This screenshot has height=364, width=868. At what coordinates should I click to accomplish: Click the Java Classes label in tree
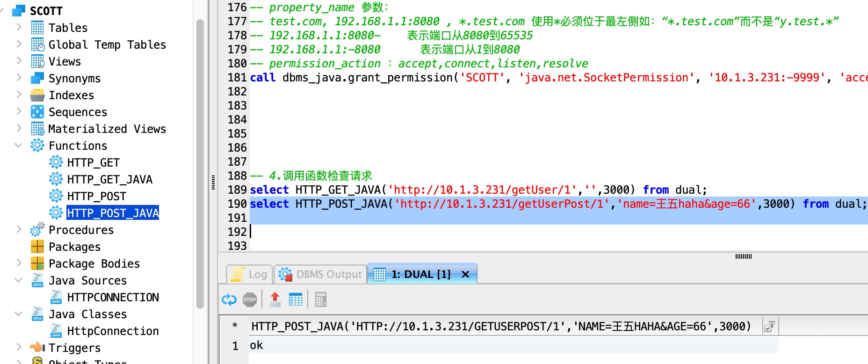click(88, 314)
